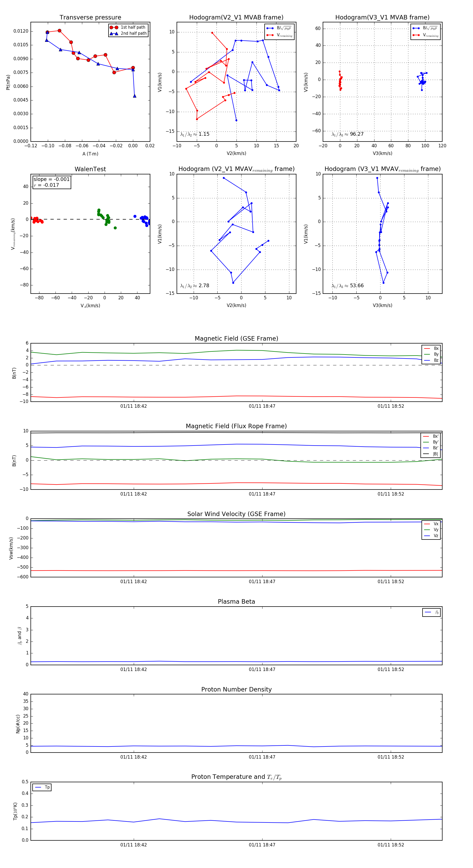Image resolution: width=473 pixels, height=868 pixels.
Task: Click the 'Solar Wind Velocity (GSE Frame)' title
Action: pos(236,514)
